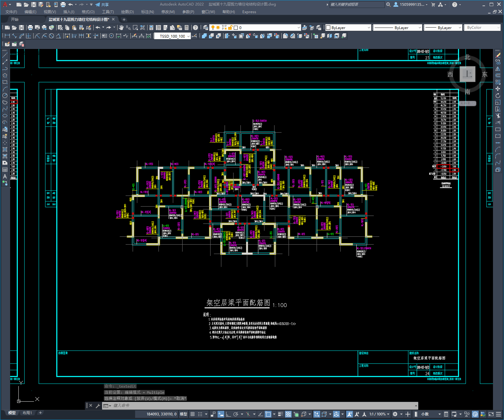
Task: Open the units 小数 dropdown in status bar
Action: point(431,414)
